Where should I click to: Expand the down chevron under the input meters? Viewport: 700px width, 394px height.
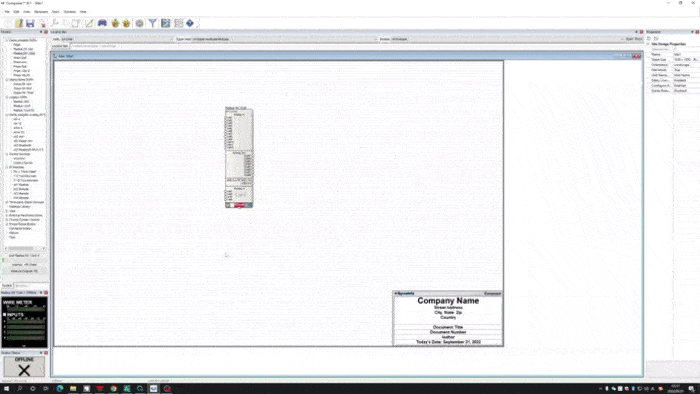tap(24, 345)
